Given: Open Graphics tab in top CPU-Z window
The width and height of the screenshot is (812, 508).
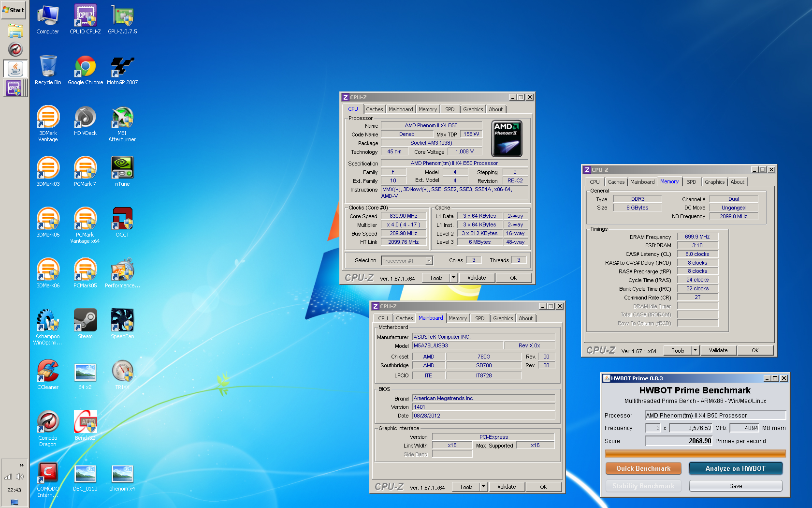Looking at the screenshot, I should tap(473, 109).
